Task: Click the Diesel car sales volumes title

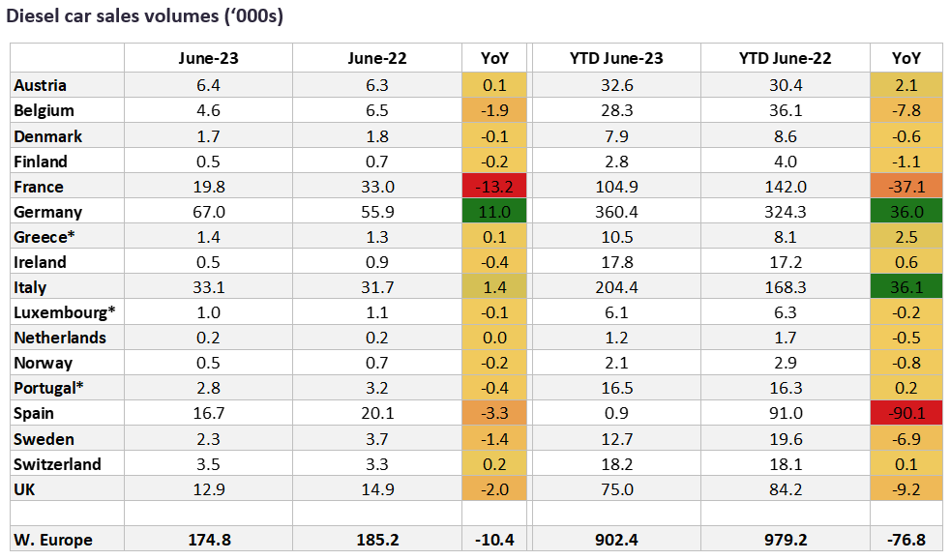Action: (x=146, y=16)
